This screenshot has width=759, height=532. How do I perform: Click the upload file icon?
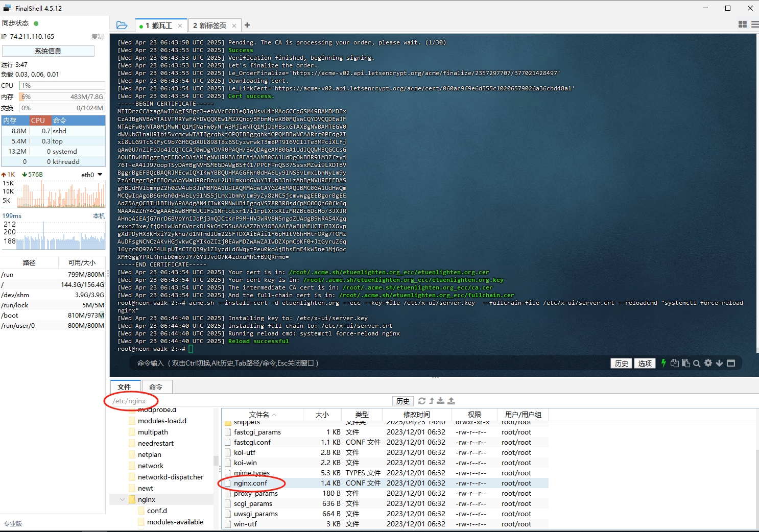[x=452, y=401]
